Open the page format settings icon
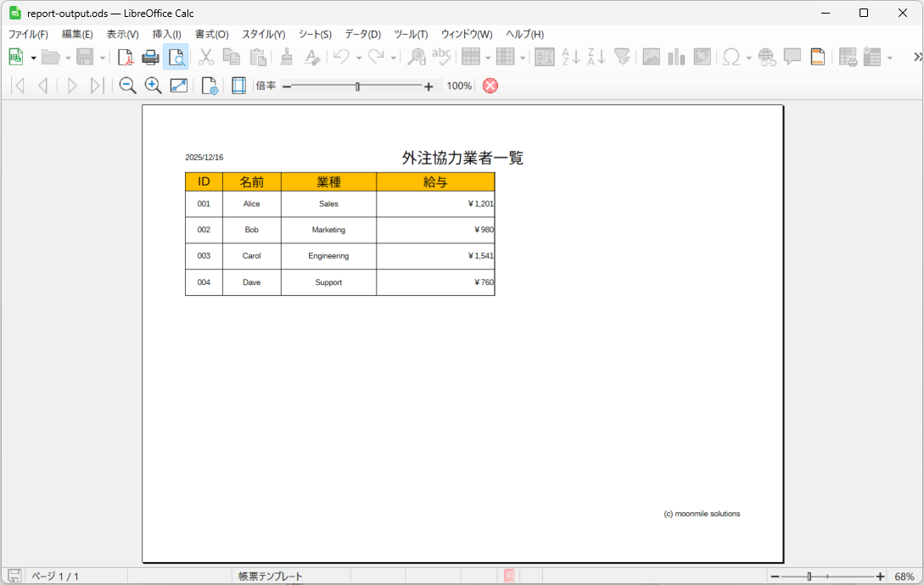Screen dimensions: 924x585 click(209, 86)
